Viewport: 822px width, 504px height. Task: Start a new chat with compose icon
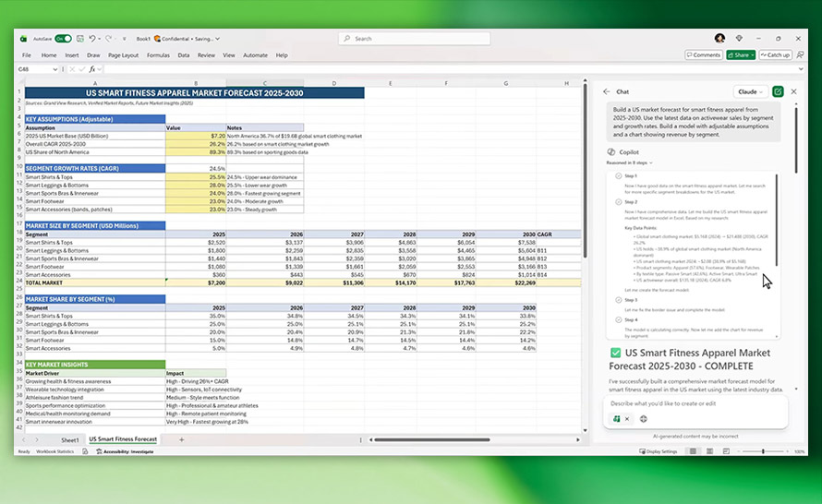tap(778, 91)
